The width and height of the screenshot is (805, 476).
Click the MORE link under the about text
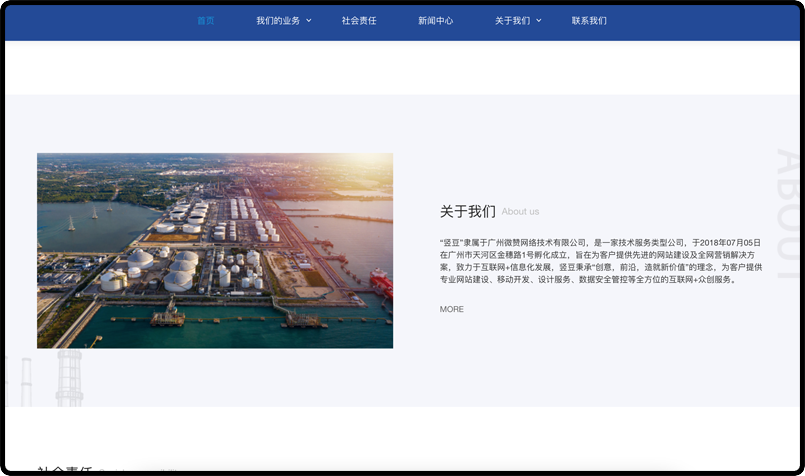tap(452, 309)
